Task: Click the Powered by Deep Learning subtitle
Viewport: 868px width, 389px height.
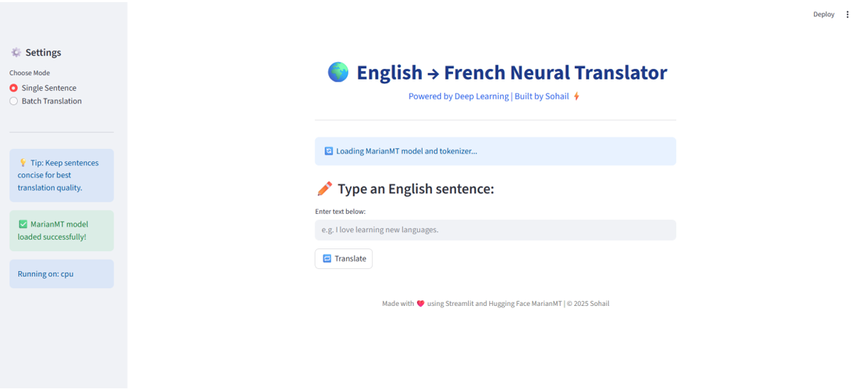Action: pyautogui.click(x=488, y=97)
